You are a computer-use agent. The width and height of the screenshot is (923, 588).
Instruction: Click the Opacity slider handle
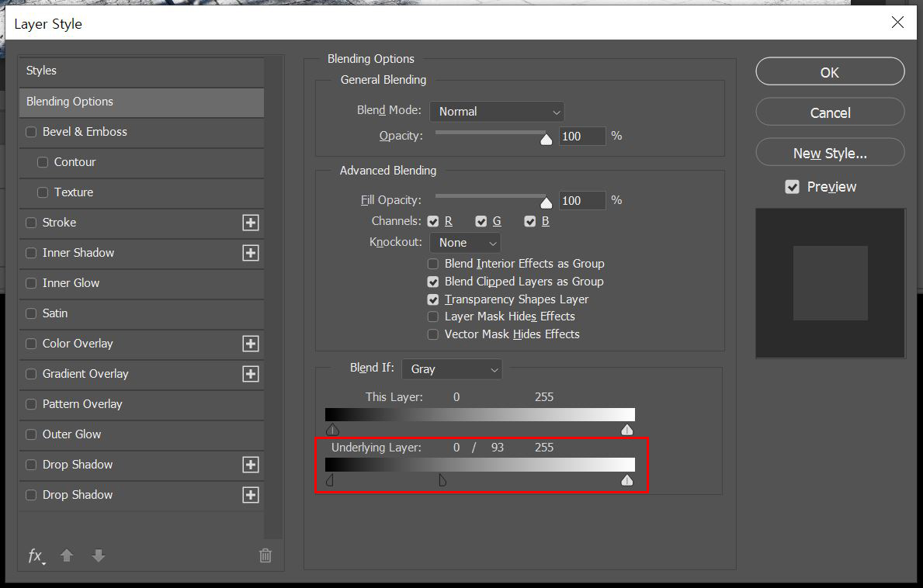(547, 139)
